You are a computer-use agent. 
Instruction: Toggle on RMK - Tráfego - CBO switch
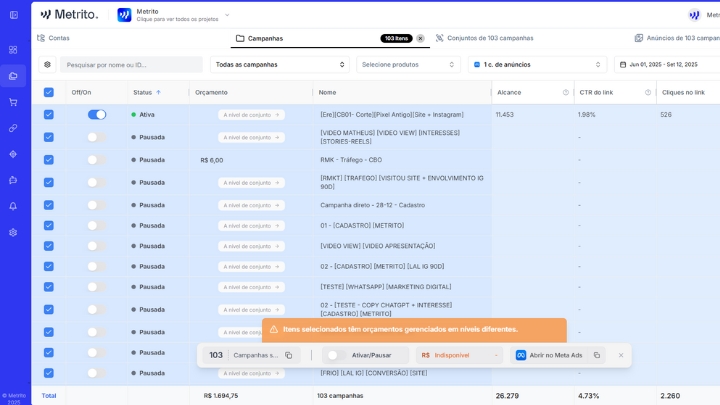[96, 160]
